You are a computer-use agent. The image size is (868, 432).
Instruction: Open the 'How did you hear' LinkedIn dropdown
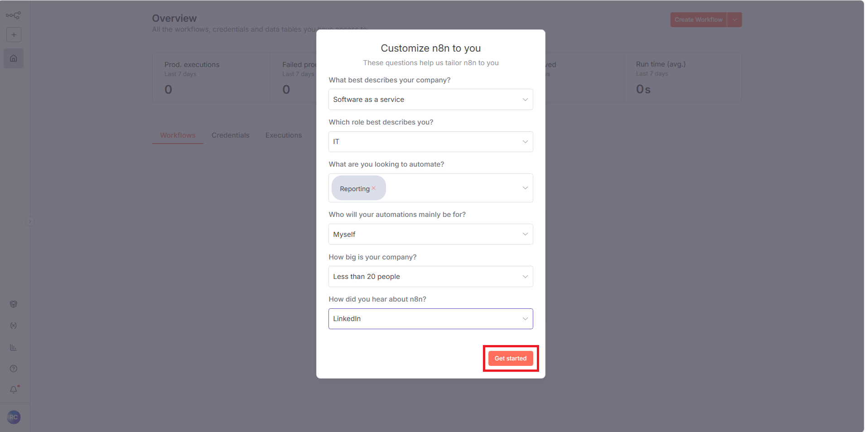430,319
